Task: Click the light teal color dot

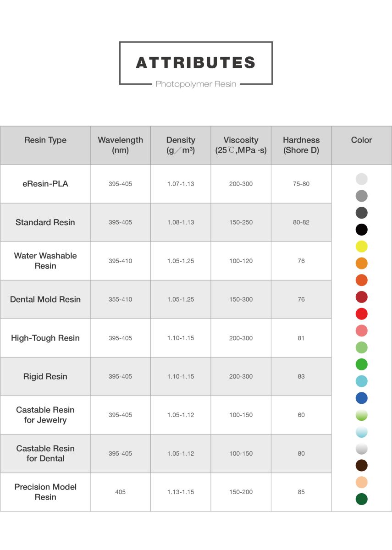Action: pyautogui.click(x=362, y=381)
